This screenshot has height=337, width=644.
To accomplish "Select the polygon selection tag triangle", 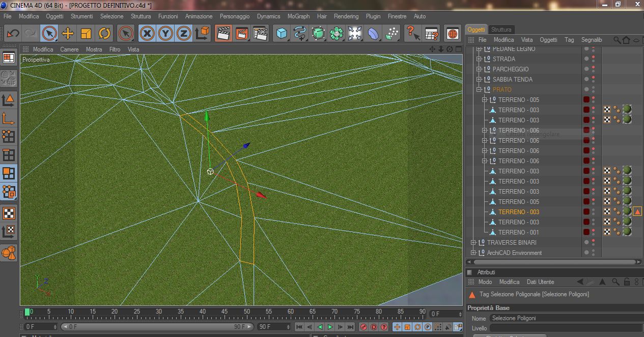I will (x=637, y=212).
